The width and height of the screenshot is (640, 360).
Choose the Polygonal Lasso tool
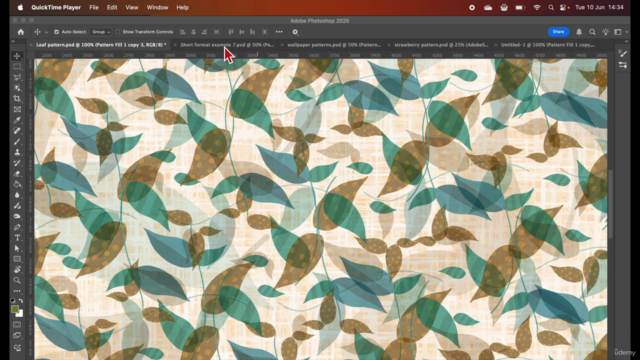[17, 77]
